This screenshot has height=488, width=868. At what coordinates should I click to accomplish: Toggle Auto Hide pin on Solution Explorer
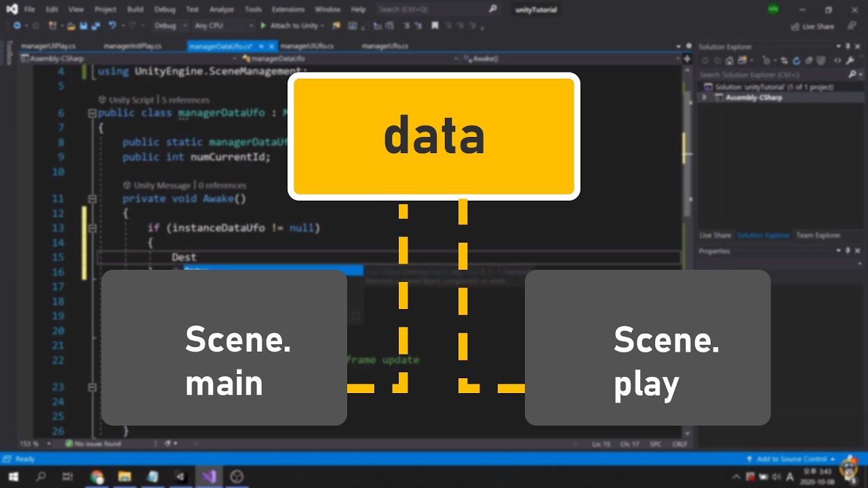(x=848, y=47)
